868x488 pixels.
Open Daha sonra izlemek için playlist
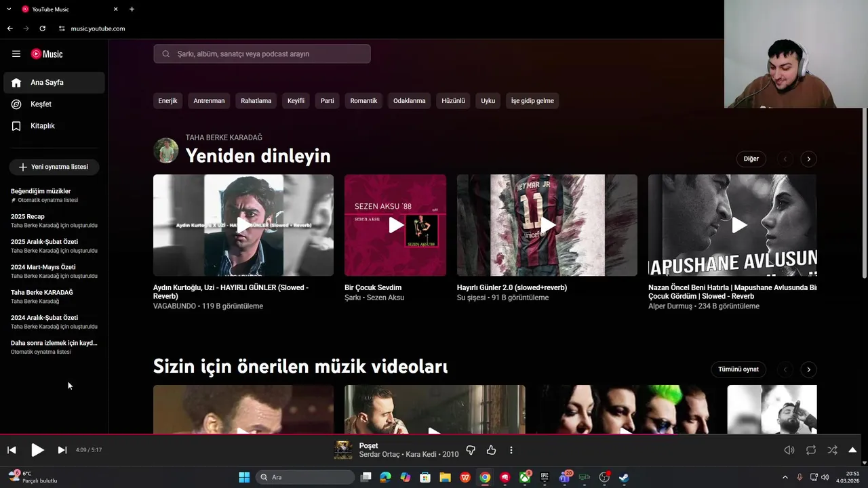(54, 347)
